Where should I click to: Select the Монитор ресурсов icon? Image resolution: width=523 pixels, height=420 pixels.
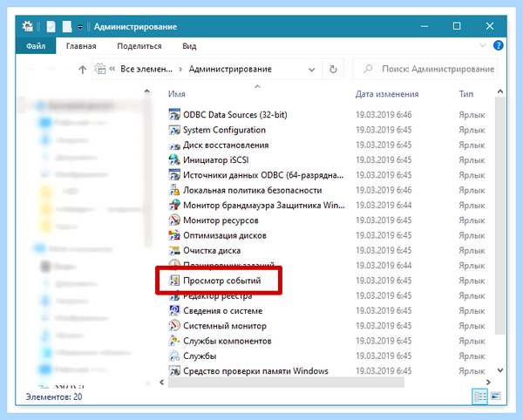[x=174, y=220]
